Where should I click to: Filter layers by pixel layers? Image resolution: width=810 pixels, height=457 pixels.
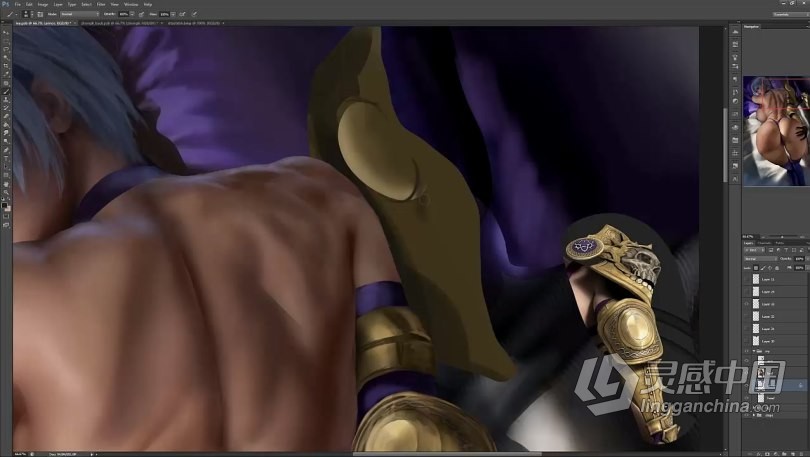point(771,250)
